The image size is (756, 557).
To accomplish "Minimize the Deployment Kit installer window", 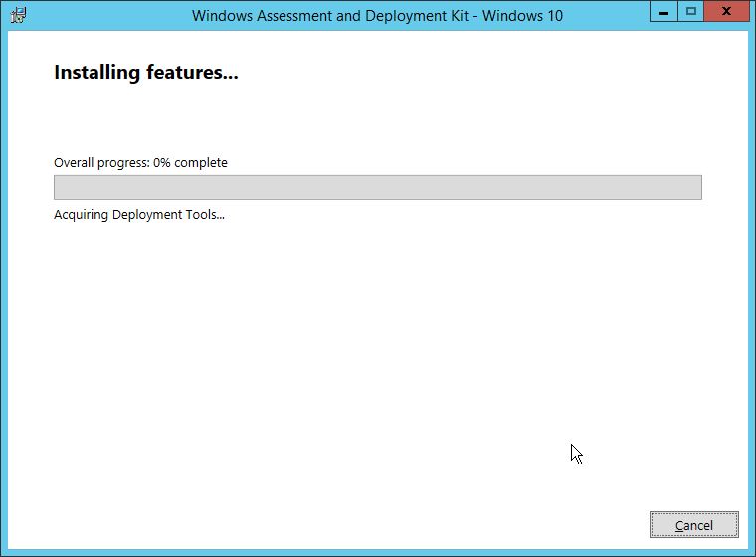I will 663,12.
